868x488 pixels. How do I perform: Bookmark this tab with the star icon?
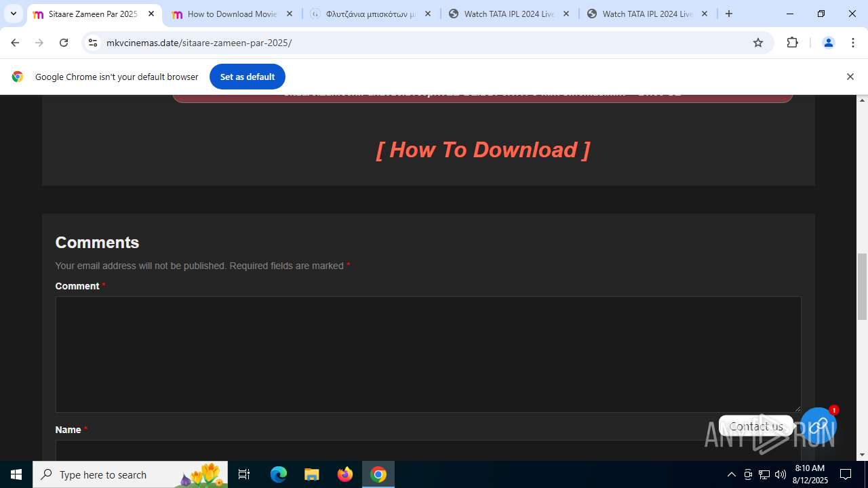tap(758, 43)
